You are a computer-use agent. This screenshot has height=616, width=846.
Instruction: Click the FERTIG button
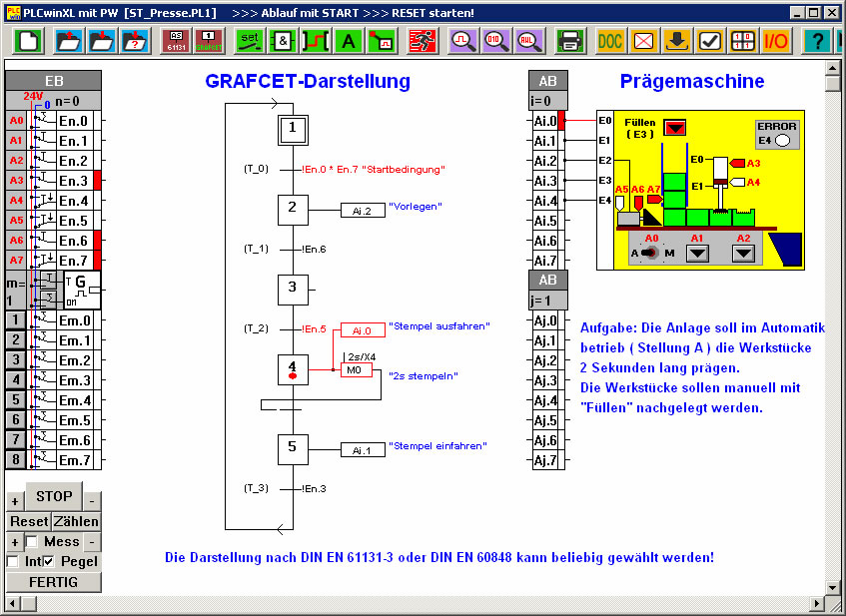point(54,582)
